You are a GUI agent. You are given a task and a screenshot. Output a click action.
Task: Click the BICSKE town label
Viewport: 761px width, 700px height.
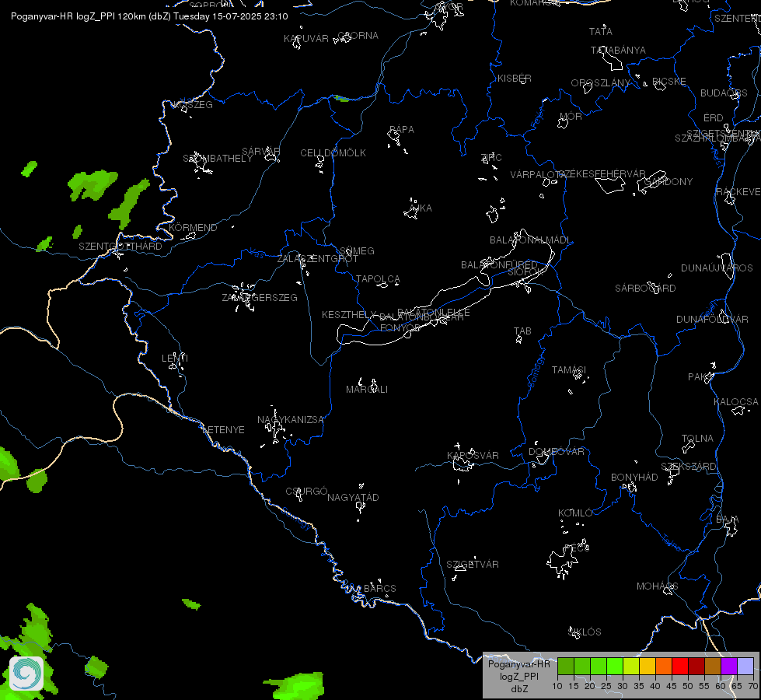[x=668, y=82]
